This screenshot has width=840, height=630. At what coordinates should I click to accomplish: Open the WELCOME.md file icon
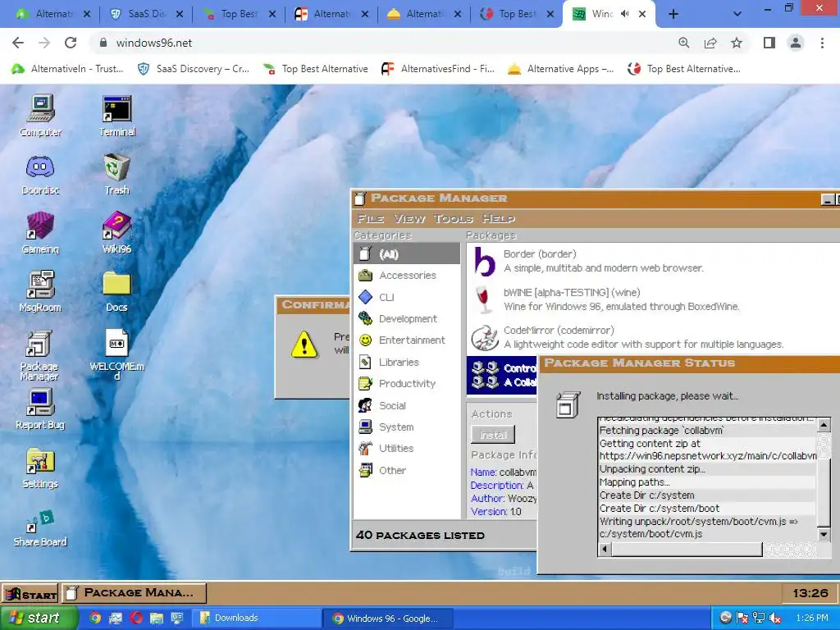coord(116,354)
